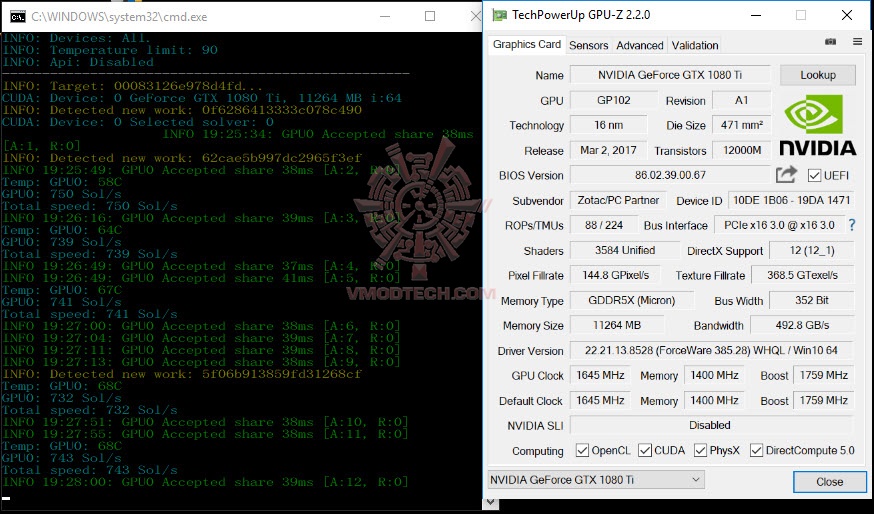Click the 19:28:00 Accepted share line

(x=205, y=482)
